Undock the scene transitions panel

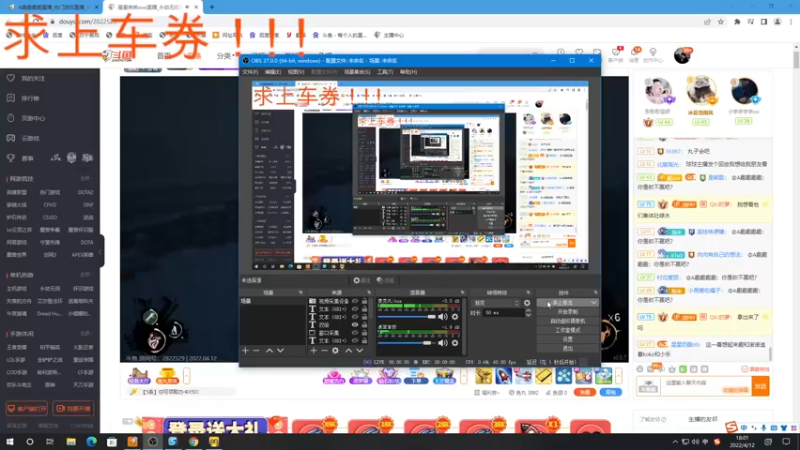(528, 292)
